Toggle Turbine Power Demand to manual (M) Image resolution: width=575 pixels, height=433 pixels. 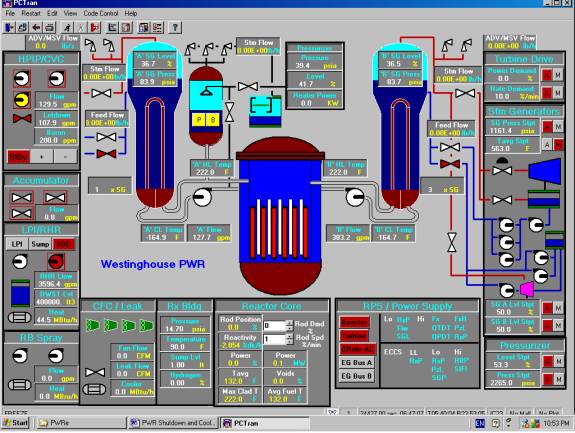point(558,75)
